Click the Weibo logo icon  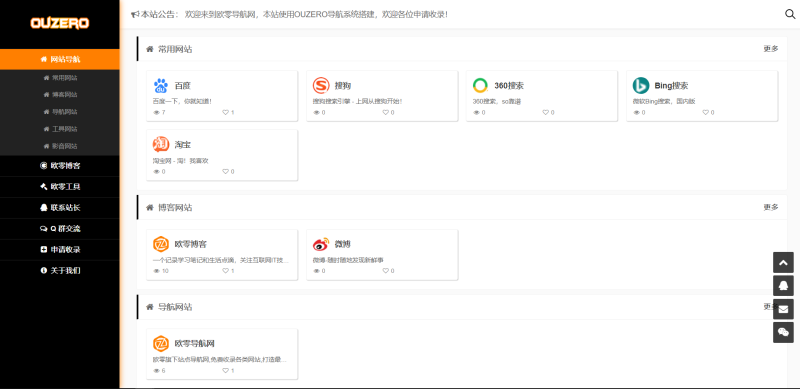[321, 244]
